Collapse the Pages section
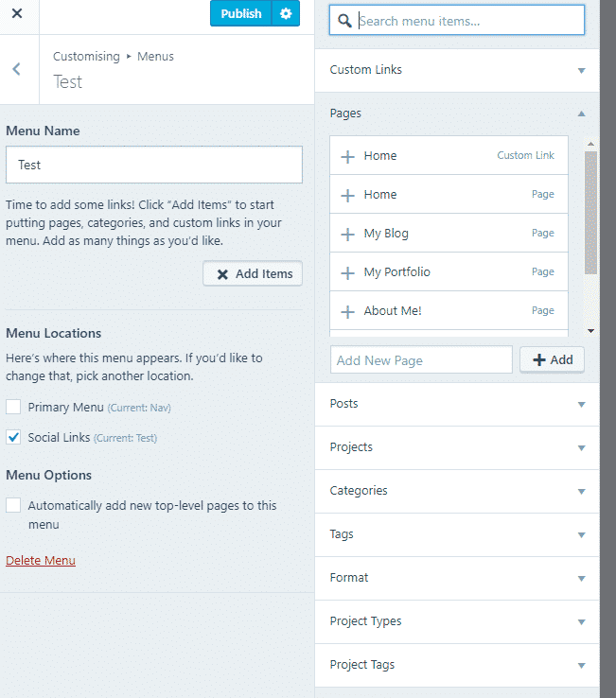The height and width of the screenshot is (698, 616). pyautogui.click(x=456, y=113)
